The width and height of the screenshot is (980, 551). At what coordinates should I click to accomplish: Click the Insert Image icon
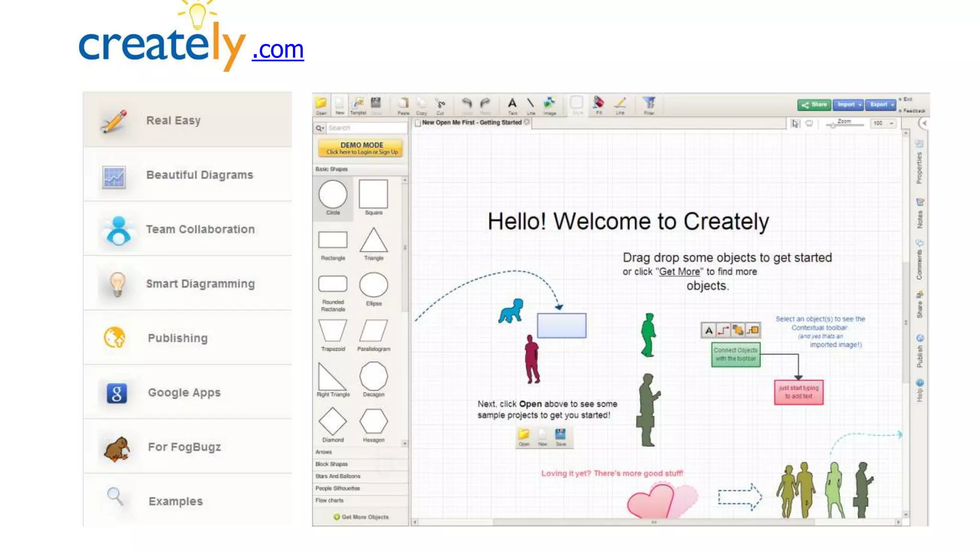pos(549,103)
